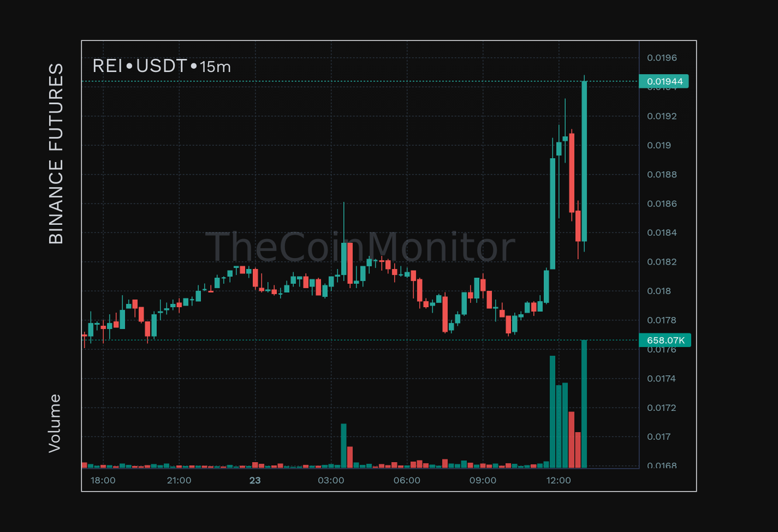Click the 03:00 time axis label
Screen dimensions: 778x532
click(x=331, y=481)
